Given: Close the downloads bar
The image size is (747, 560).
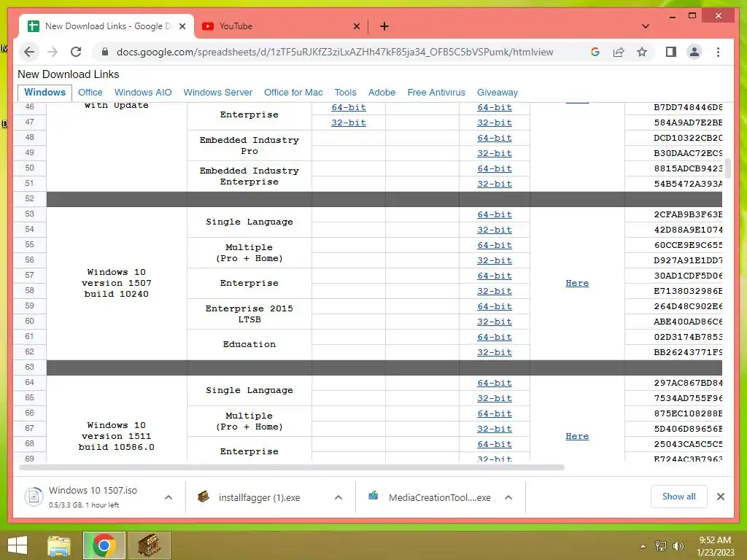Looking at the screenshot, I should 721,497.
